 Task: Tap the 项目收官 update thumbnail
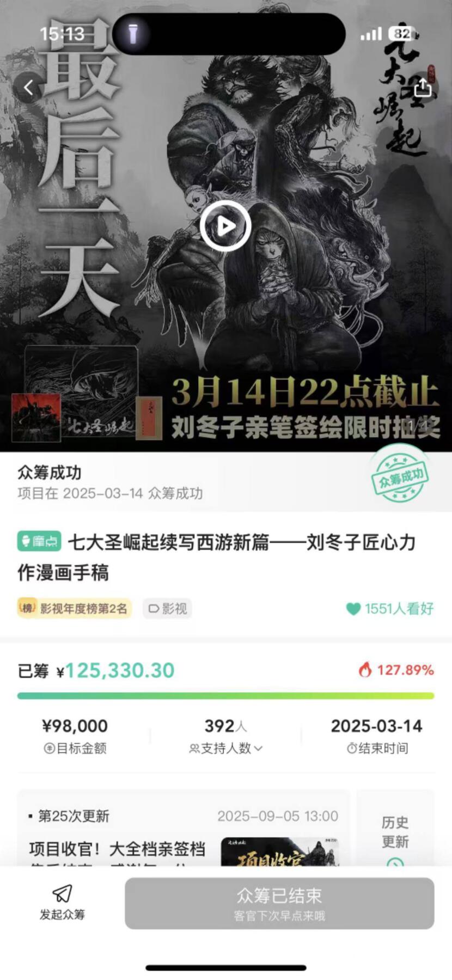click(280, 852)
